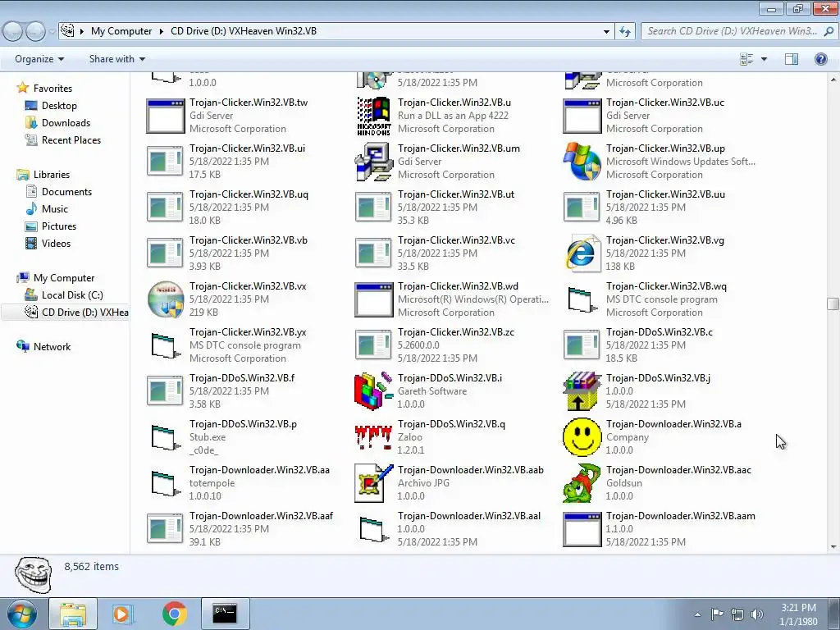Open the Action Center flag tray icon

717,614
